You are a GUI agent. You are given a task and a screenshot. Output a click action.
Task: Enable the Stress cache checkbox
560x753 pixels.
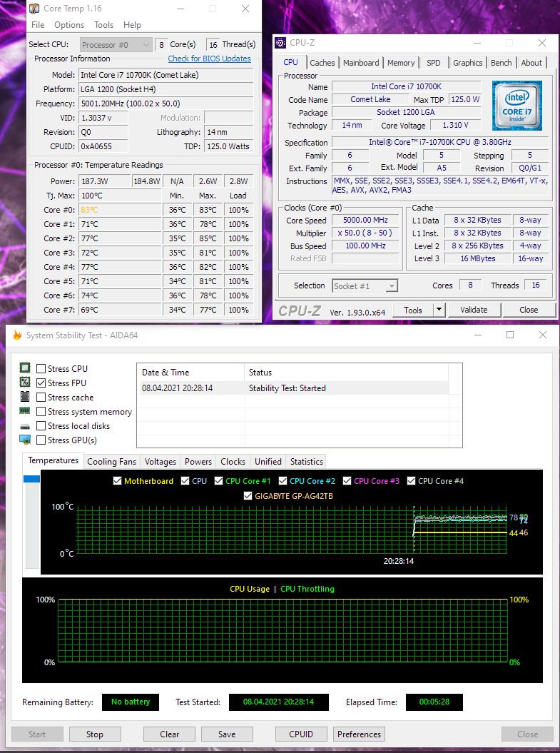pos(41,397)
